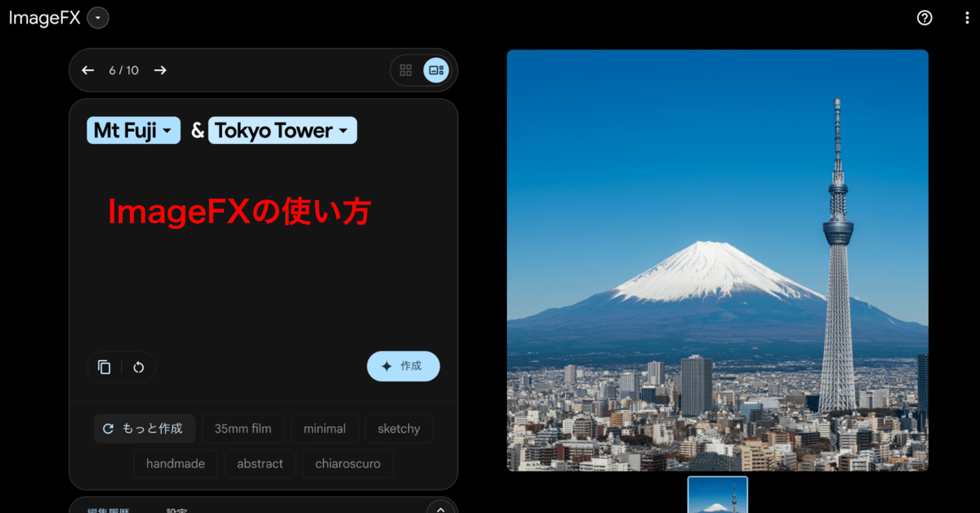Open the Mt Fuji chip dropdown
This screenshot has width=980, height=513.
click(x=133, y=130)
